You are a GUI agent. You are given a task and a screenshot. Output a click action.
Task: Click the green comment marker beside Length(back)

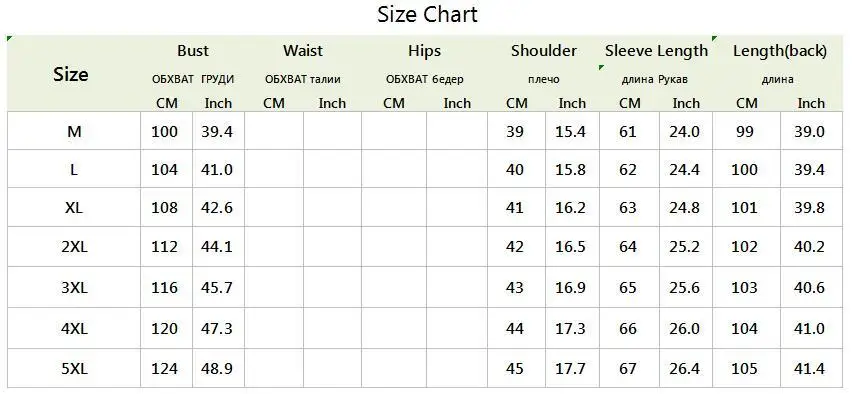coord(715,38)
